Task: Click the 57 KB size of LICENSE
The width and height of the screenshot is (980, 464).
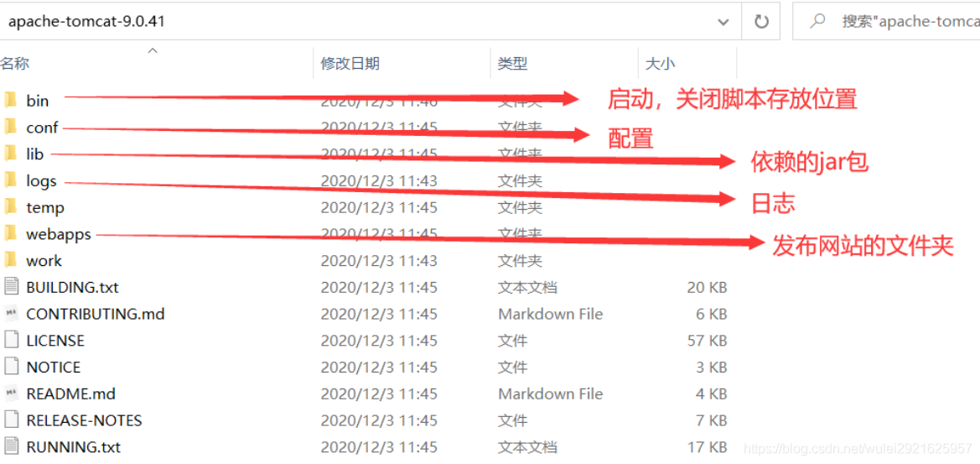Action: click(x=707, y=341)
